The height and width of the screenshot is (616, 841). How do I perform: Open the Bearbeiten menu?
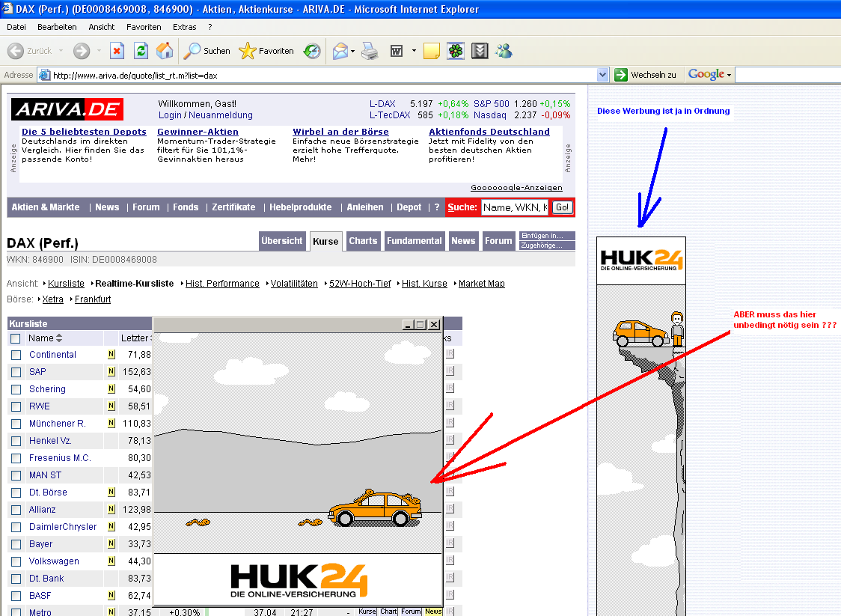[57, 27]
